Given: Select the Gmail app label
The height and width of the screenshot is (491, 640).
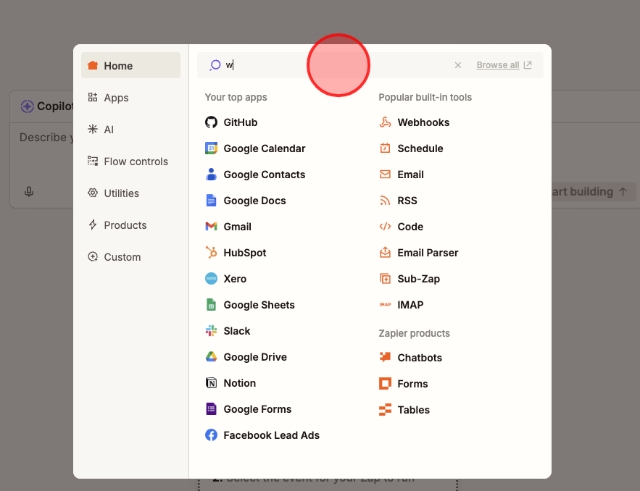Looking at the screenshot, I should pos(238,227).
